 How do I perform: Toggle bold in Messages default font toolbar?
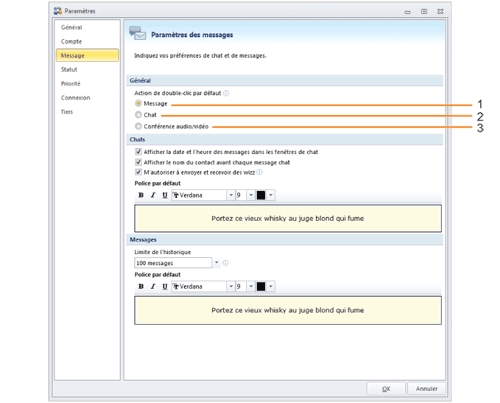click(141, 286)
